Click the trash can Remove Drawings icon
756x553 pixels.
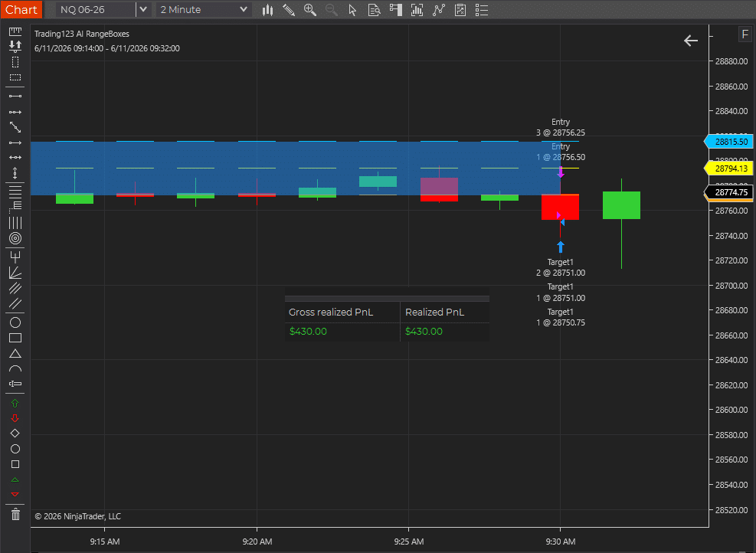coord(15,514)
